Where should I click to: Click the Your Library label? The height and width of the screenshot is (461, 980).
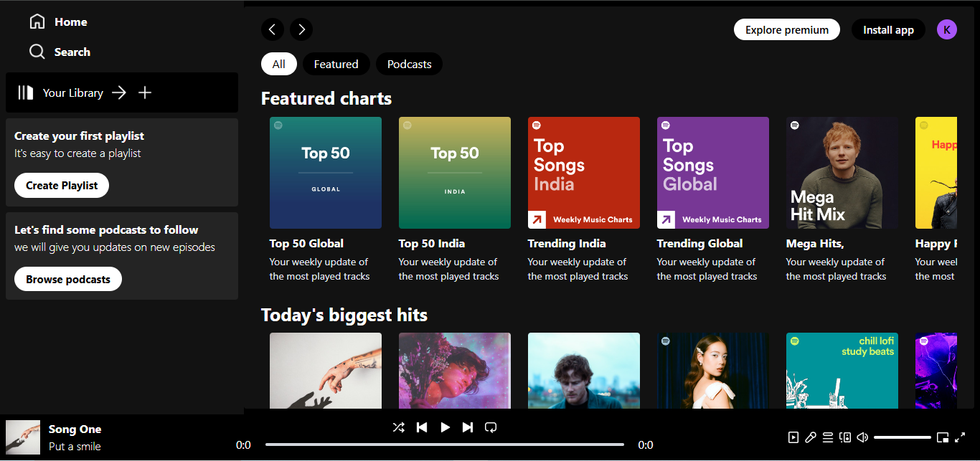(x=73, y=92)
